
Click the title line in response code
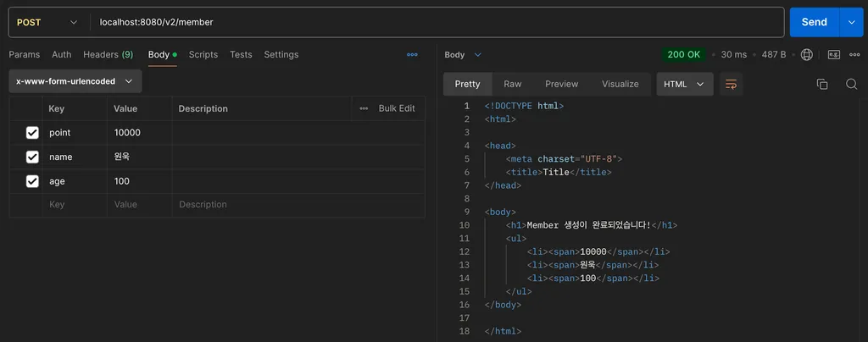[559, 172]
